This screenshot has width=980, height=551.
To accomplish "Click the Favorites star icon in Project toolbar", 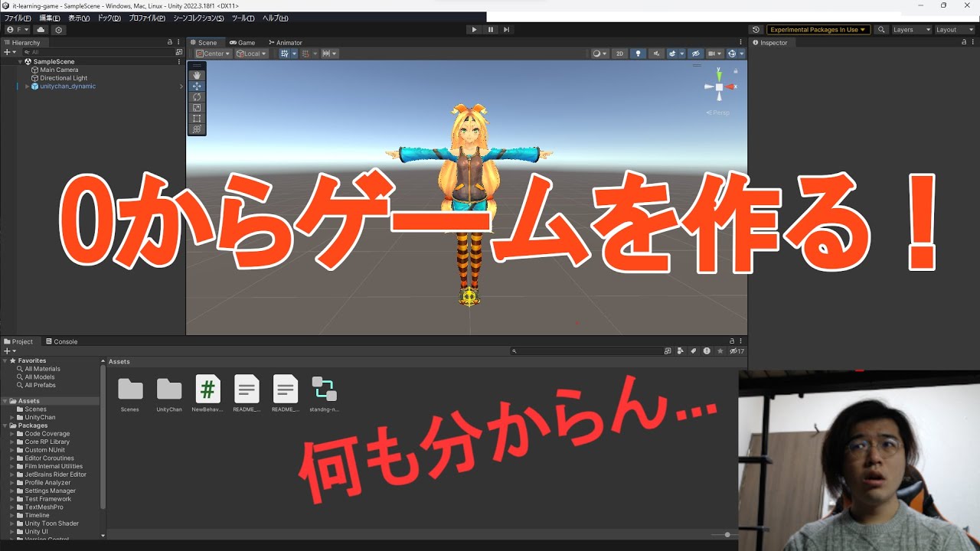I will pos(720,350).
